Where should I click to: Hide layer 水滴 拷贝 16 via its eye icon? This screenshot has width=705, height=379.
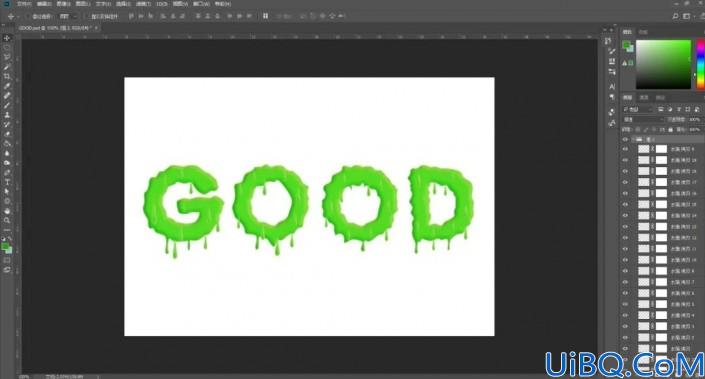pyautogui.click(x=625, y=193)
